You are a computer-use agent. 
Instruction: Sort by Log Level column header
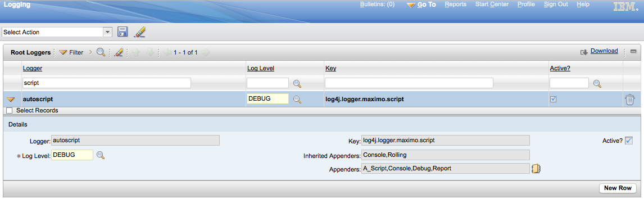(260, 68)
